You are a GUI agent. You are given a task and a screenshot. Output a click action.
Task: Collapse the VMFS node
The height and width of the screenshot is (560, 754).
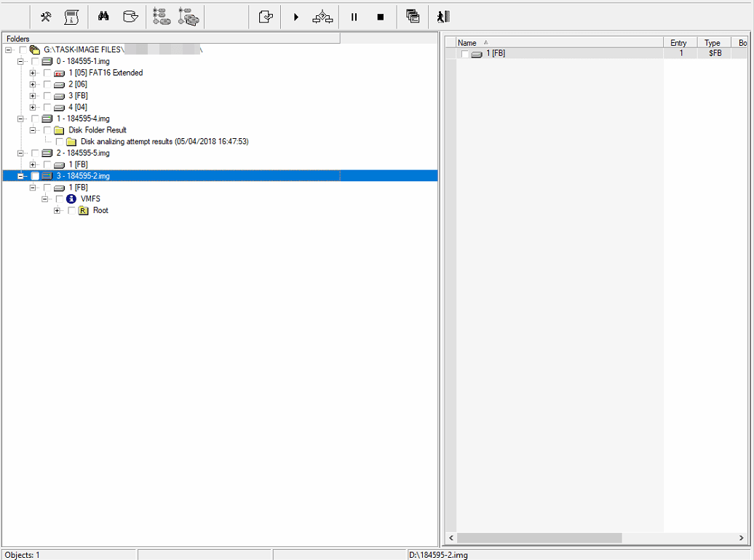pos(44,199)
